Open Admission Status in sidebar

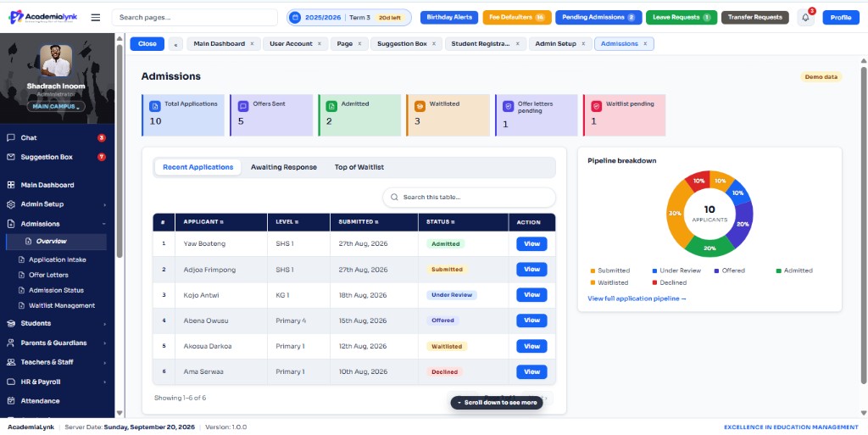pyautogui.click(x=57, y=290)
